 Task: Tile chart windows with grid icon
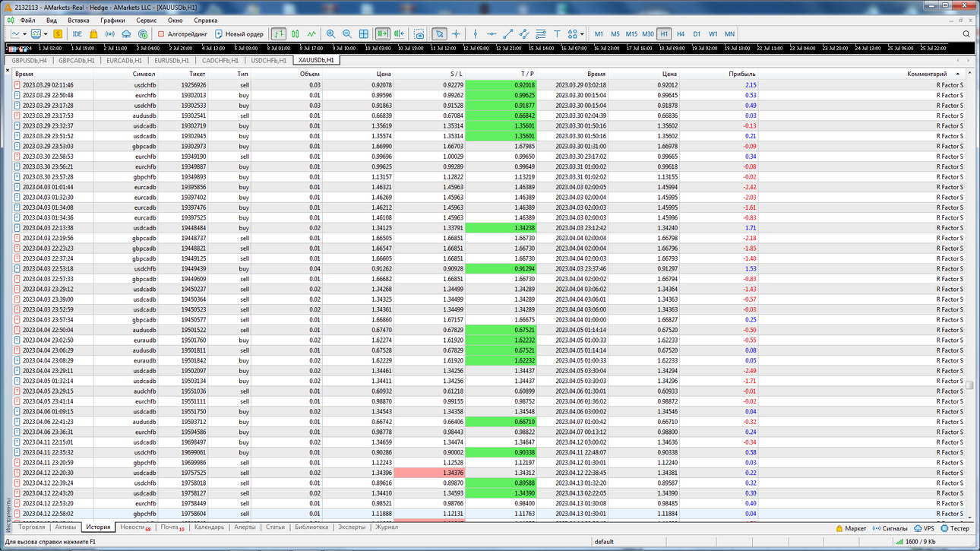364,34
